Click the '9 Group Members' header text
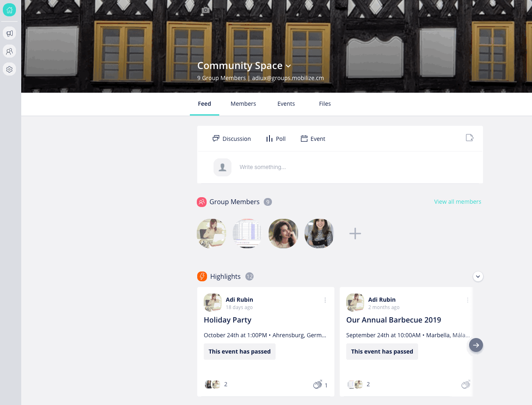This screenshot has width=532, height=405. click(222, 78)
